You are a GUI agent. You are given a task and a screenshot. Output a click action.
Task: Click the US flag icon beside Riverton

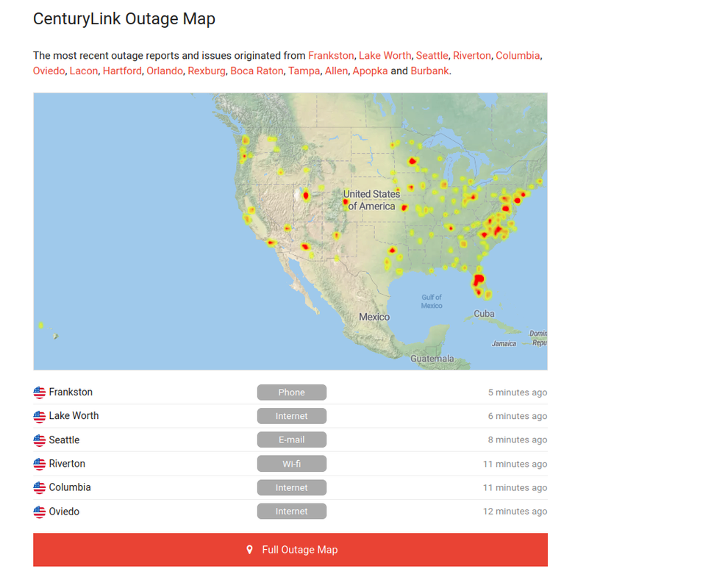[39, 464]
